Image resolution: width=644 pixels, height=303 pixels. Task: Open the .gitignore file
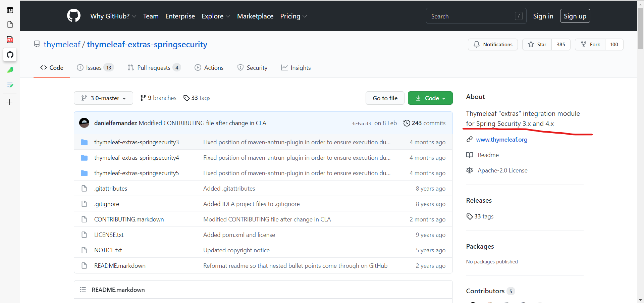click(x=107, y=204)
